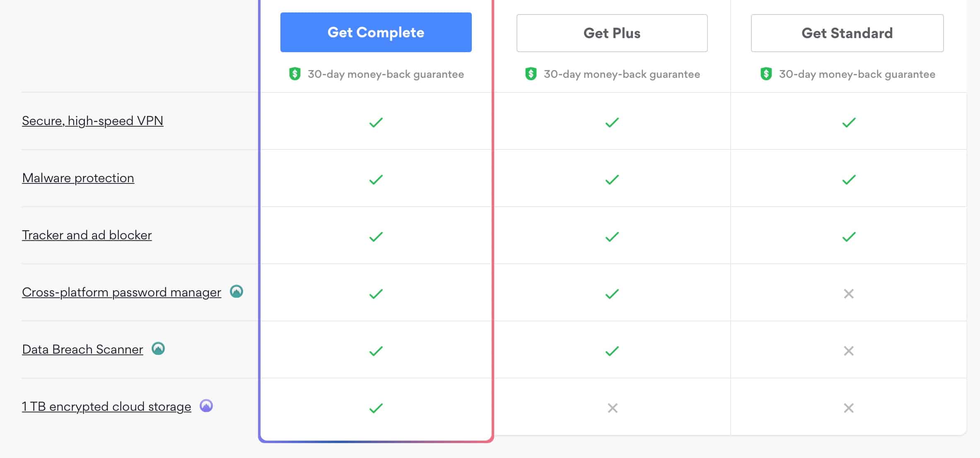Open the Malware protection link
This screenshot has height=458, width=980.
78,178
